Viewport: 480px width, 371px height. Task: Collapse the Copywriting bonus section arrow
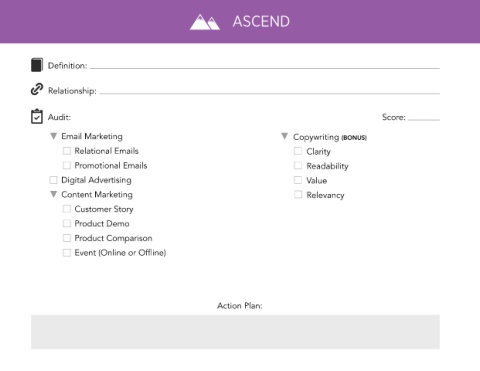click(285, 136)
